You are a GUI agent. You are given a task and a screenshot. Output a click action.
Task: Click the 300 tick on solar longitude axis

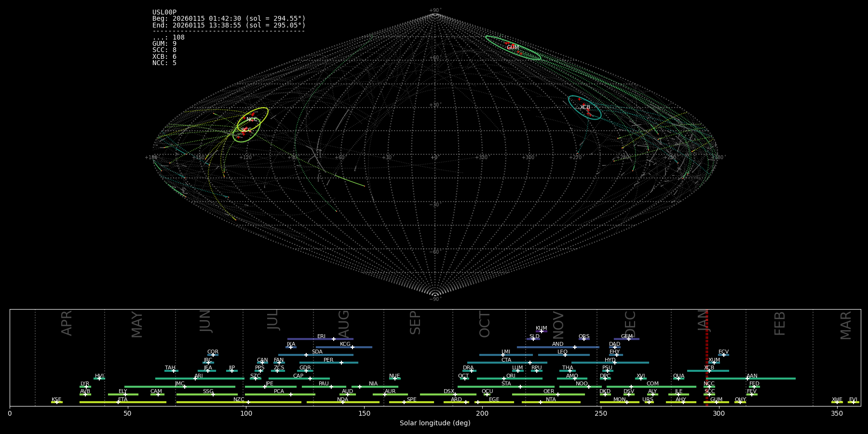pos(719,413)
